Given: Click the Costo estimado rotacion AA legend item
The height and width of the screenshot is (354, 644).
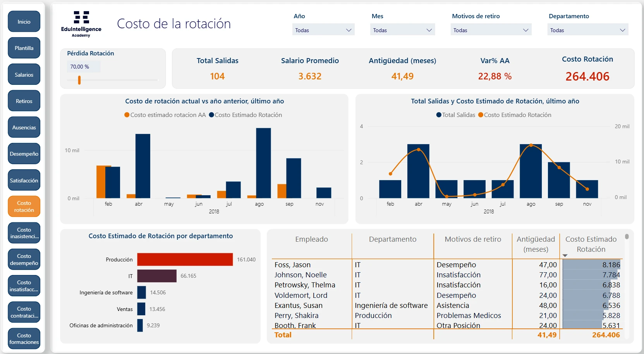Looking at the screenshot, I should [x=165, y=115].
